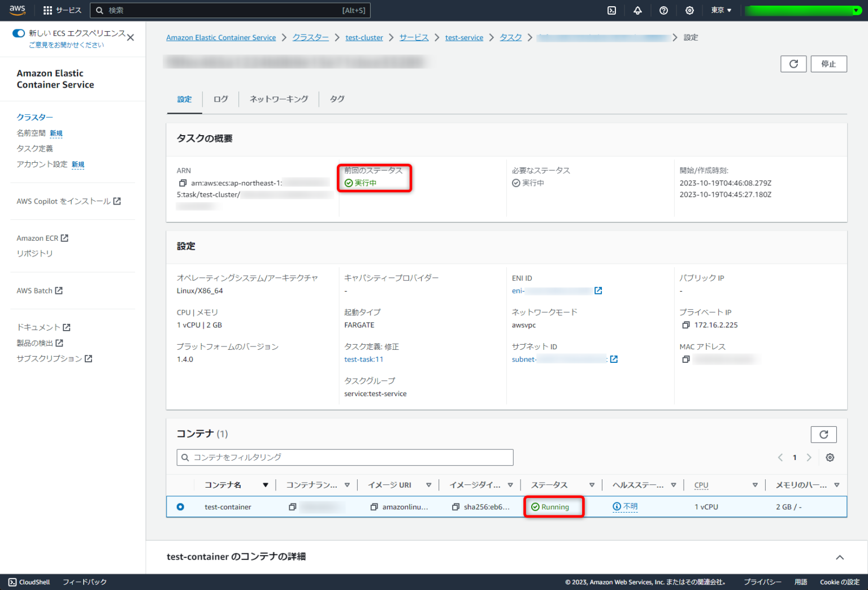The height and width of the screenshot is (590, 868).
Task: Switch to the ログ tab
Action: (220, 99)
